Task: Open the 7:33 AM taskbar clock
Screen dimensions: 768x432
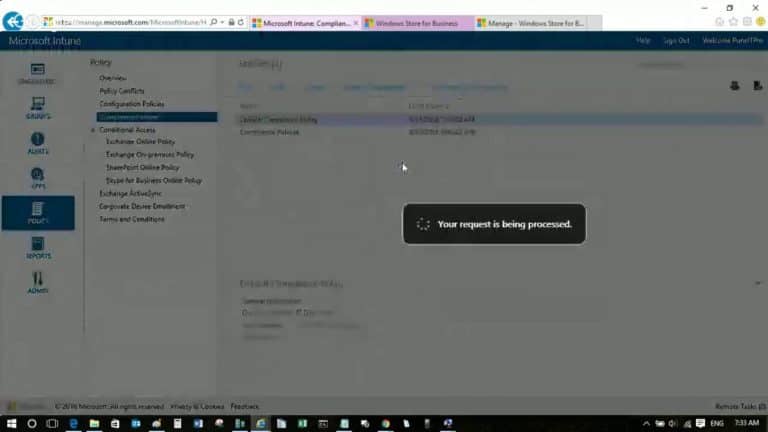Action: (746, 423)
